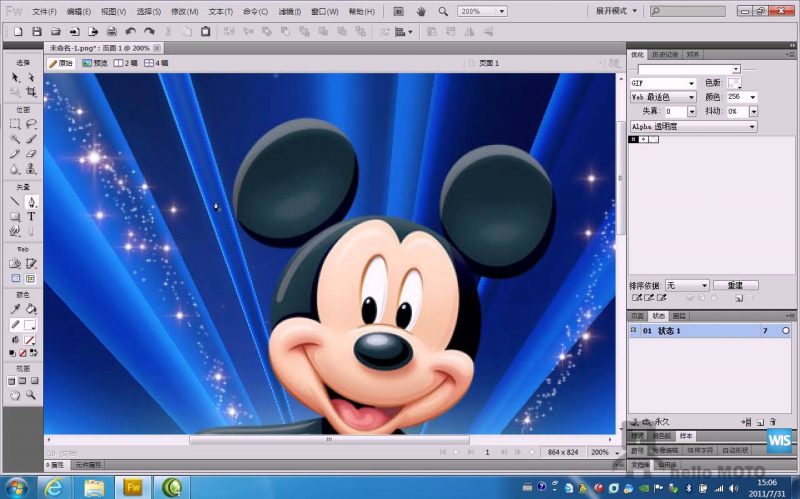The image size is (800, 499).
Task: Select the Hand tool in the top bar
Action: [x=421, y=11]
